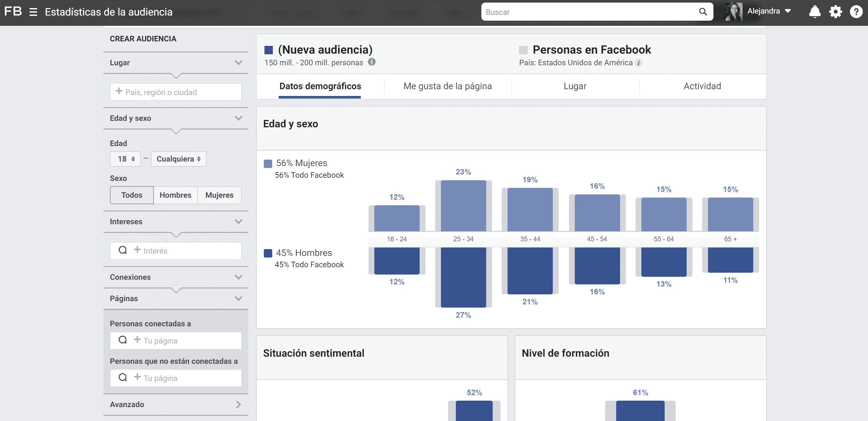Viewport: 868px width, 421px height.
Task: Click Tu página field under Personas que no están conectadas
Action: [176, 378]
